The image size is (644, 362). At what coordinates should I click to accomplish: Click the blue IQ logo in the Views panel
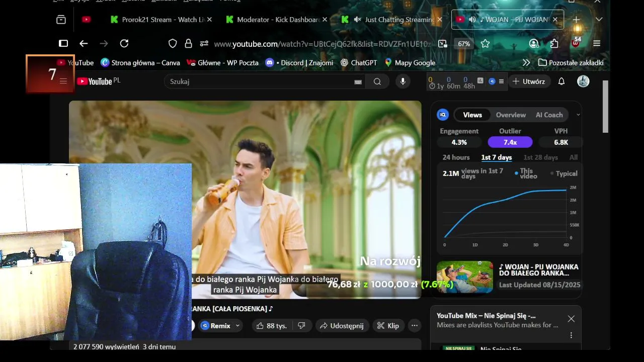click(443, 115)
